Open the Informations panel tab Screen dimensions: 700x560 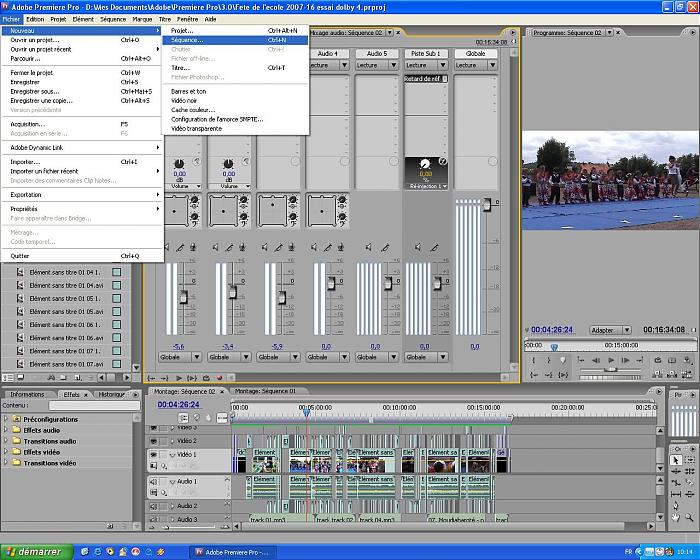(x=27, y=394)
